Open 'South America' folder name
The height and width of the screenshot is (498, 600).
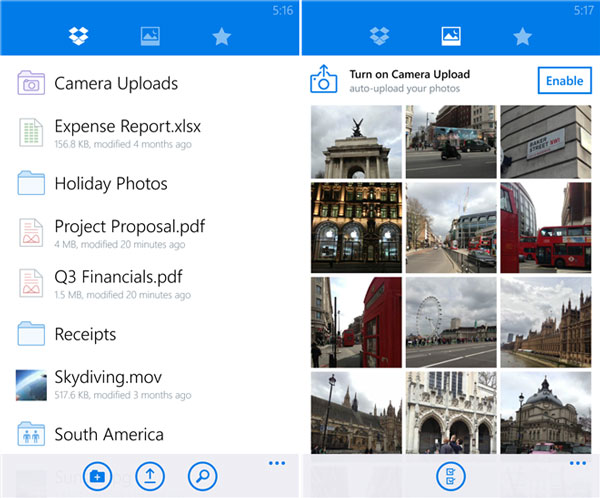coord(109,434)
